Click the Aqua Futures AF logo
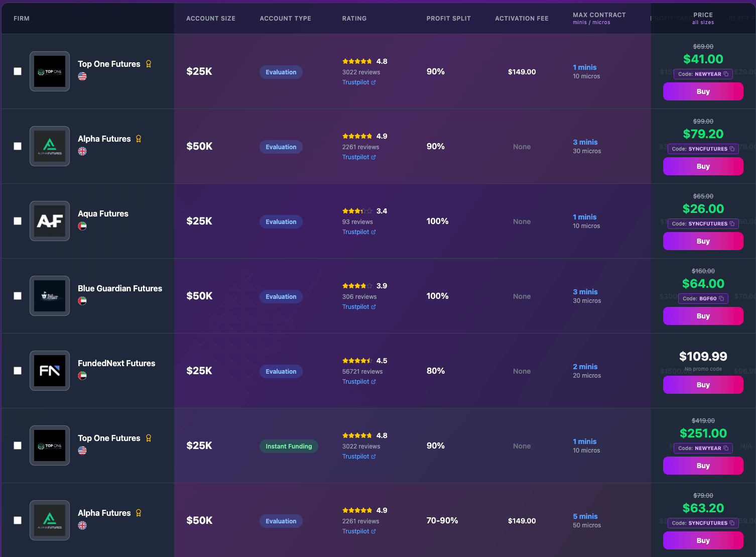 coord(49,221)
